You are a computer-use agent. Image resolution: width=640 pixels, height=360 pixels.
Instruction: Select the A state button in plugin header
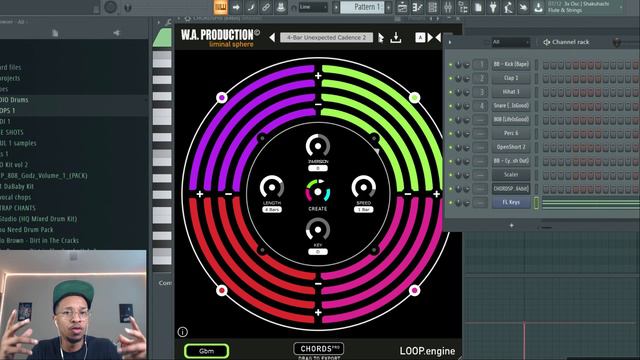[x=420, y=38]
